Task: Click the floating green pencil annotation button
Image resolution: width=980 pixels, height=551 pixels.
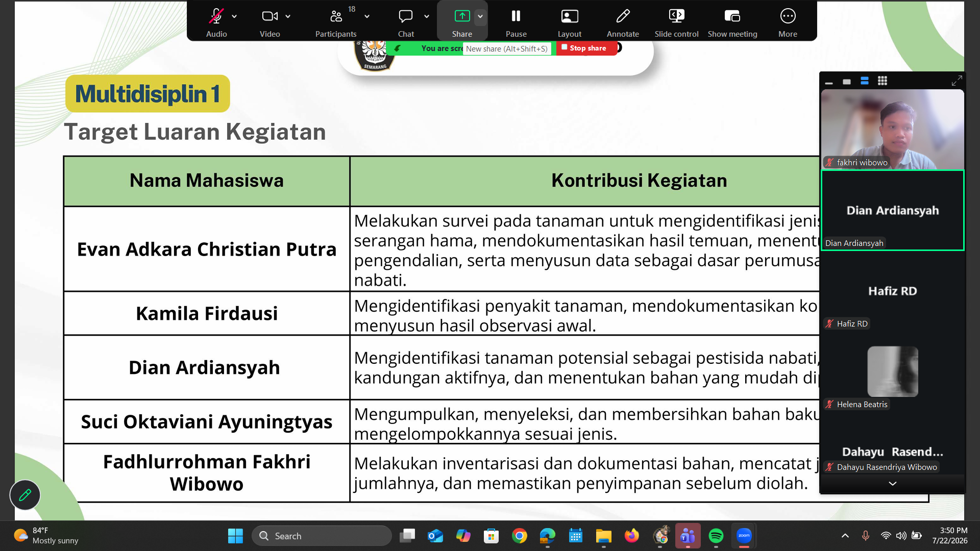Action: (x=25, y=495)
